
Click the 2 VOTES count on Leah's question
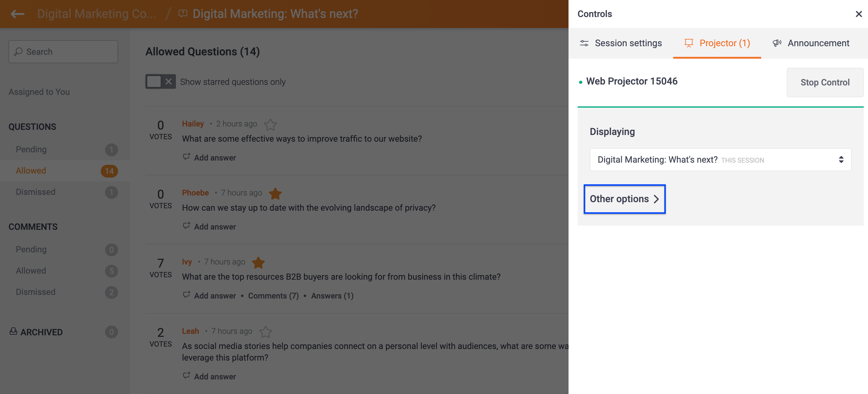click(160, 337)
